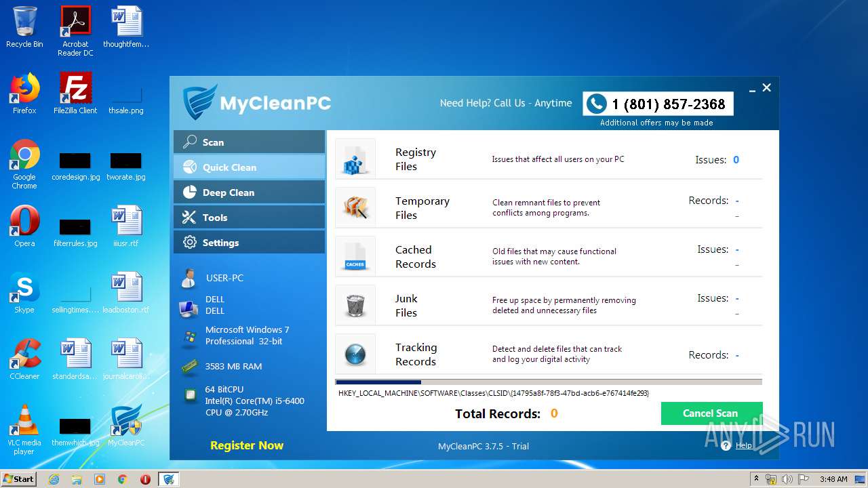Select the filterrules.jpg desktop file
Screen dimensions: 868x488
[x=75, y=233]
